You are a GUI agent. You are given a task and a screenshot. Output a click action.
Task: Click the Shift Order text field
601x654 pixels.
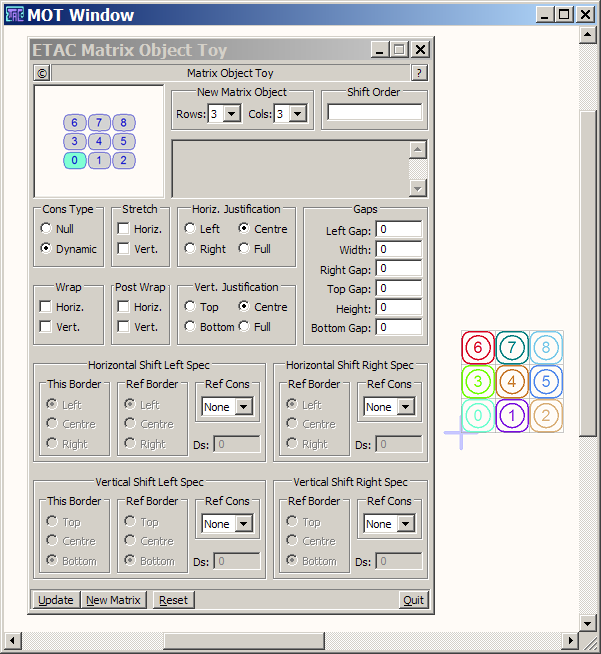tap(374, 112)
